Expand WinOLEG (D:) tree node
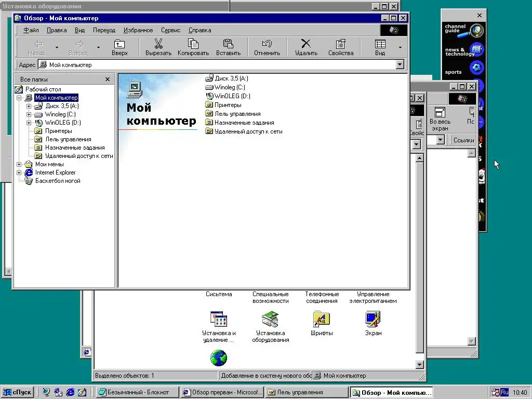The image size is (532, 399). click(x=29, y=123)
